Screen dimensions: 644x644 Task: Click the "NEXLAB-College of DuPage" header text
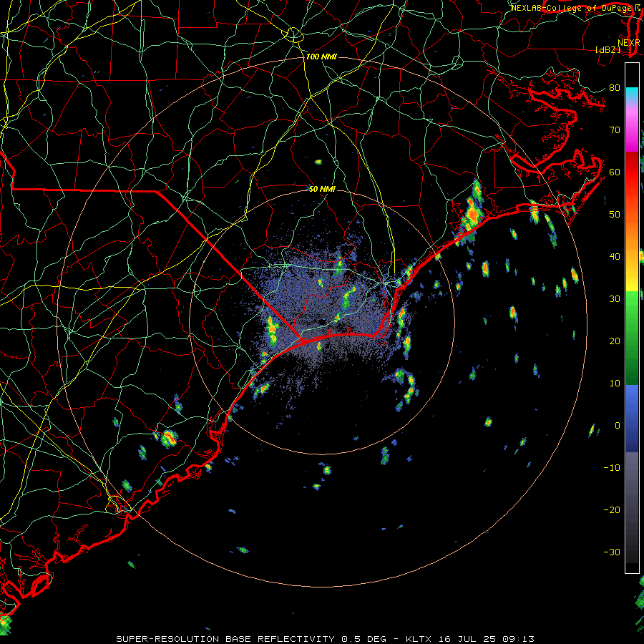[572, 8]
